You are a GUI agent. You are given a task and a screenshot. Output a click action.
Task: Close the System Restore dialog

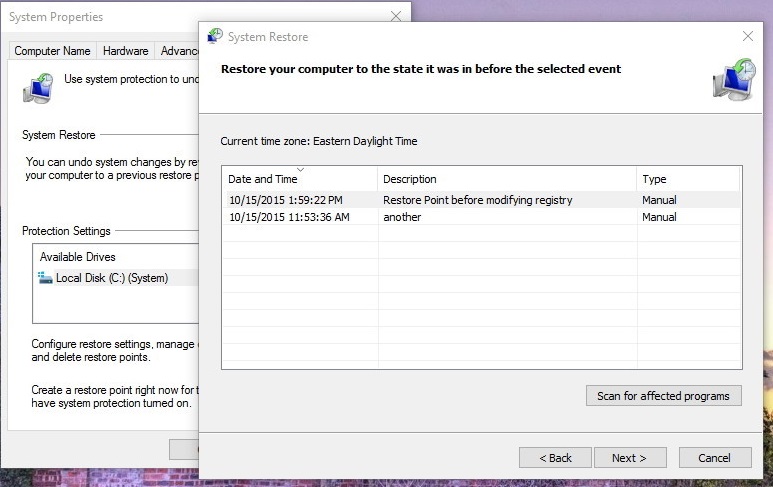click(747, 37)
